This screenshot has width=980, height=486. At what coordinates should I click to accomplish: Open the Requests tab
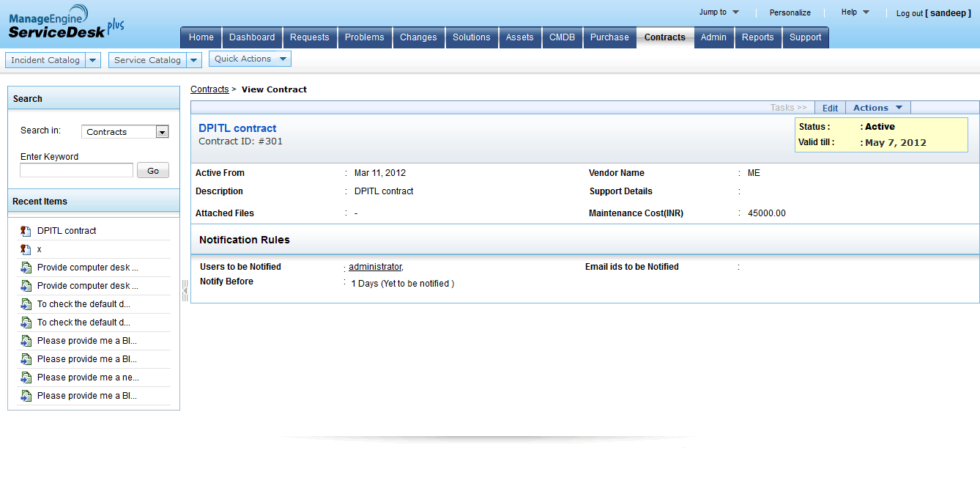click(x=310, y=37)
